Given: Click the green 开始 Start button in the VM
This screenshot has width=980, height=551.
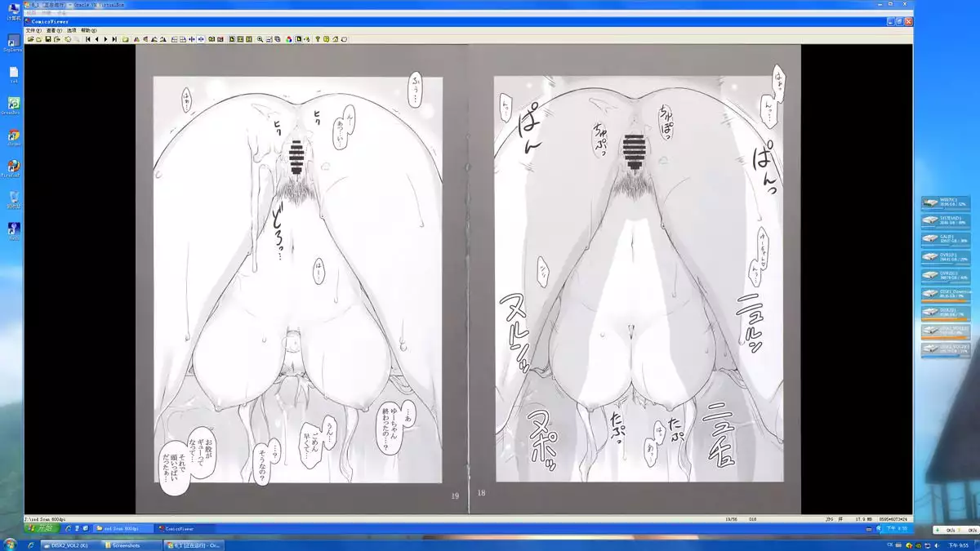Looking at the screenshot, I should [41, 528].
